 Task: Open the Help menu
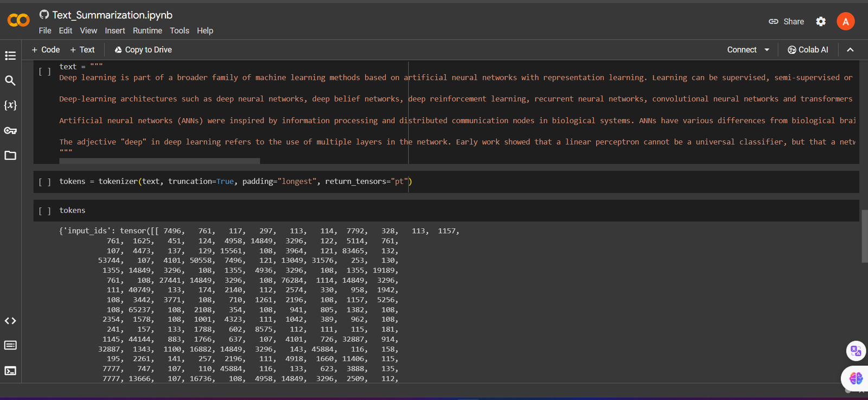(x=205, y=30)
